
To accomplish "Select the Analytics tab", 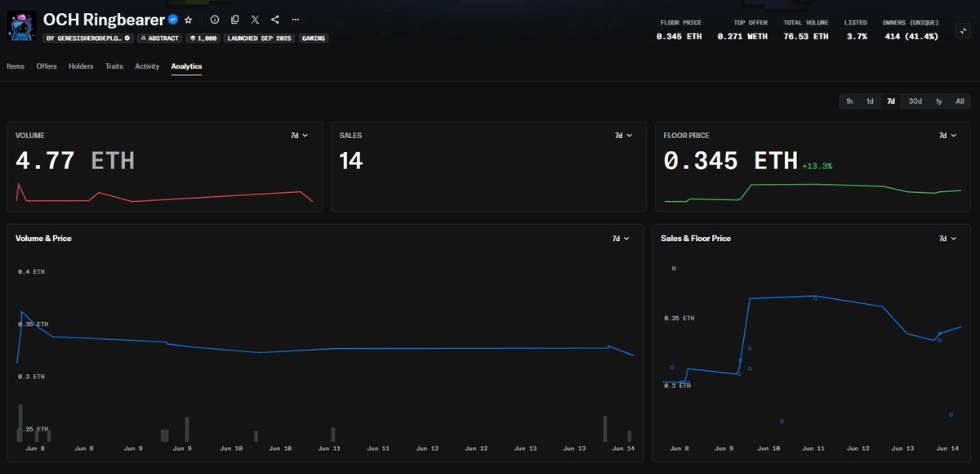I will pos(186,66).
